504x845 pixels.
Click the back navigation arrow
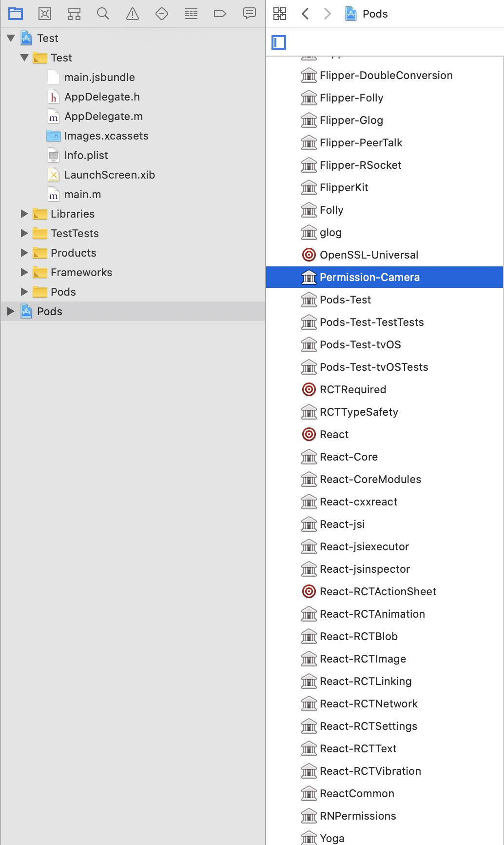[306, 14]
